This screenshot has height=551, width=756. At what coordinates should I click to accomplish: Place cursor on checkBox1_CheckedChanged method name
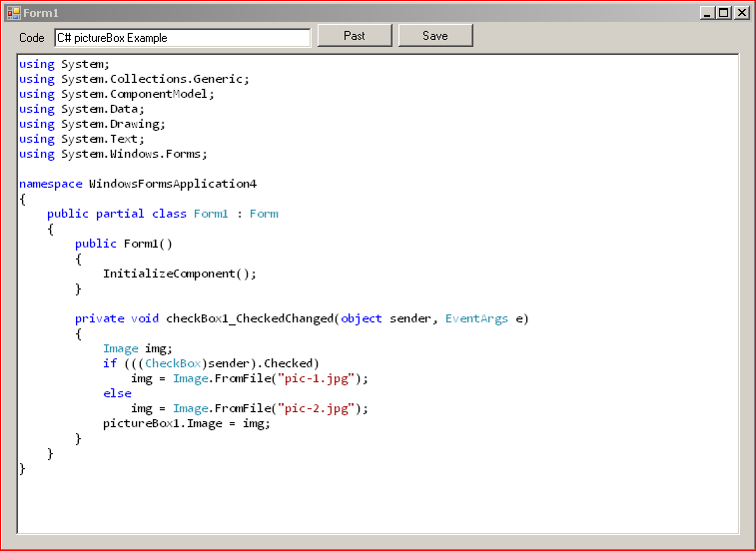[250, 318]
